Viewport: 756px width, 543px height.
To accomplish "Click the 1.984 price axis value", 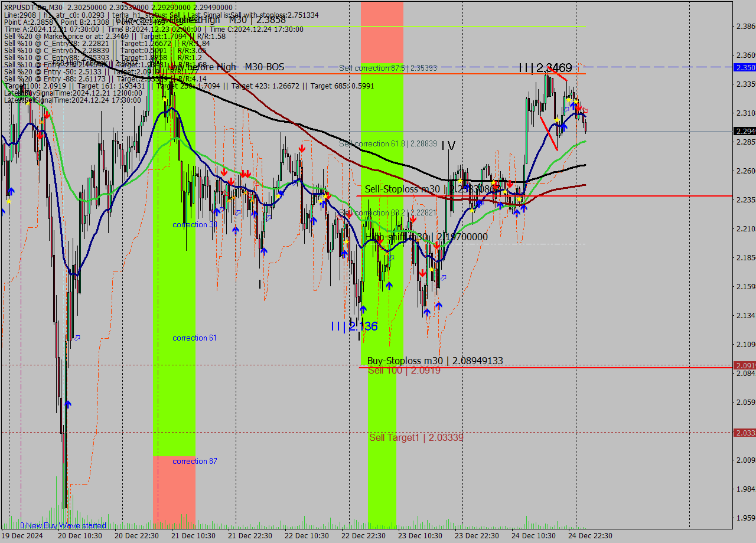I will (x=746, y=489).
